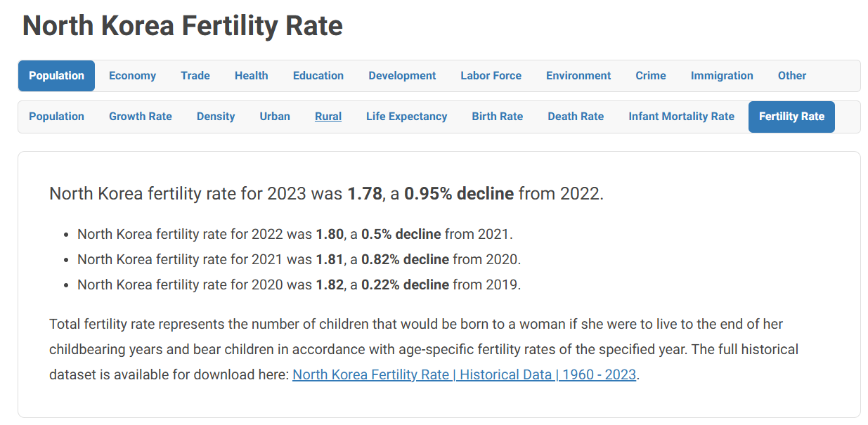View the Density sub-tab
Viewport: 868px width, 425px height.
point(216,117)
